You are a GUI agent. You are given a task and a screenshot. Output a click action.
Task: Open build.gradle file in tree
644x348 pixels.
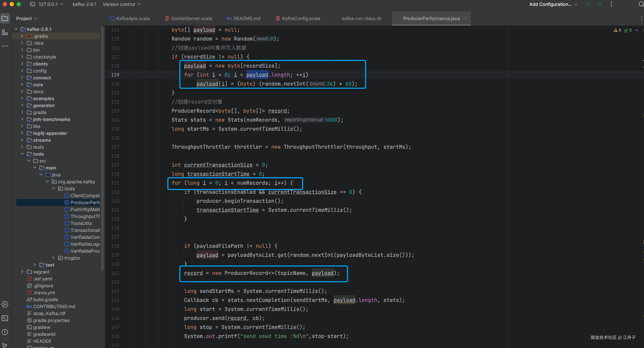coord(45,299)
